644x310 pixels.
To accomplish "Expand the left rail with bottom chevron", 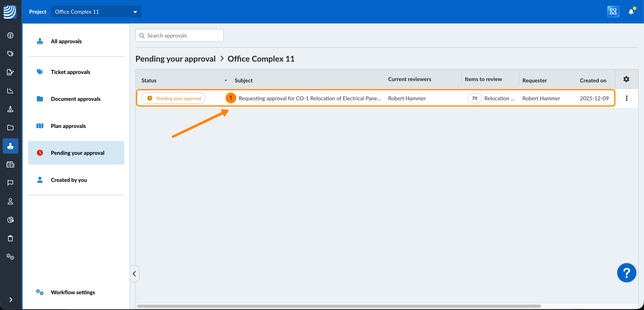I will tap(11, 299).
